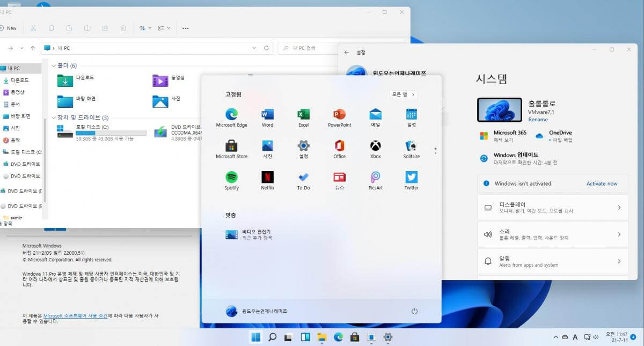Open the To Do app
The height and width of the screenshot is (346, 644).
tap(303, 181)
